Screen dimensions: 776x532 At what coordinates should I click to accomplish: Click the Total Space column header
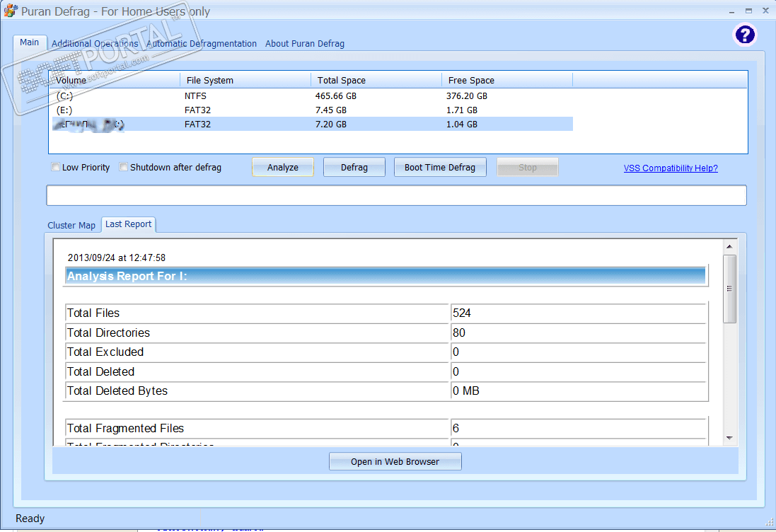[376, 80]
